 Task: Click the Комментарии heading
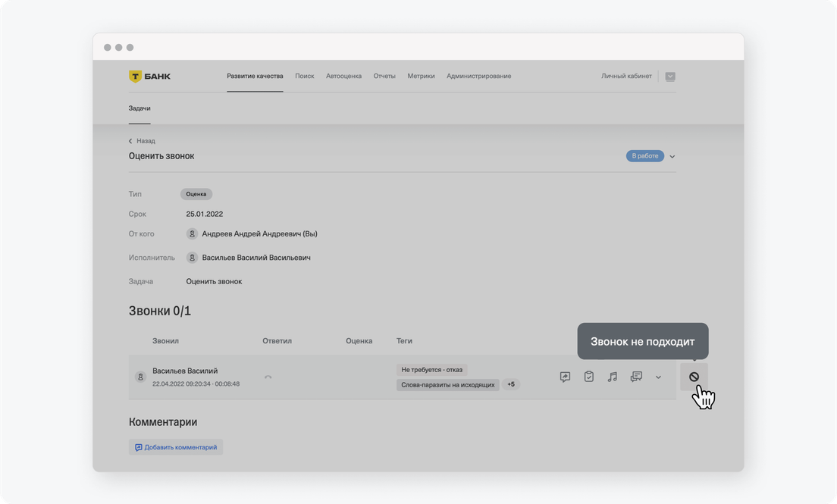pos(163,422)
